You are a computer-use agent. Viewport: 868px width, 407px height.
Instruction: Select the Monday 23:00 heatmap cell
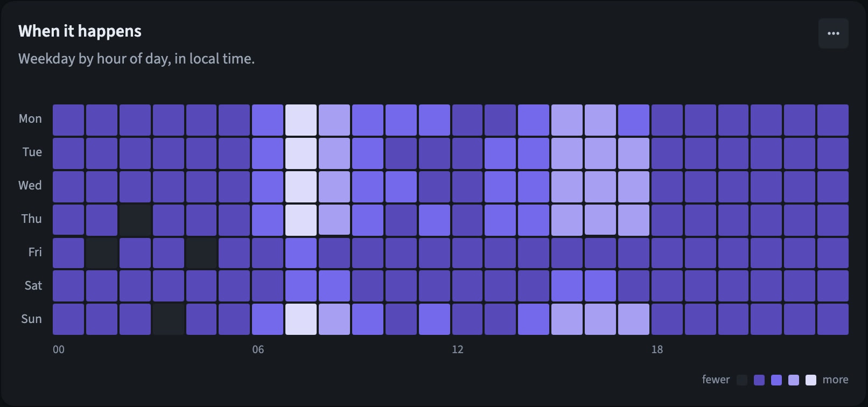[x=833, y=120]
